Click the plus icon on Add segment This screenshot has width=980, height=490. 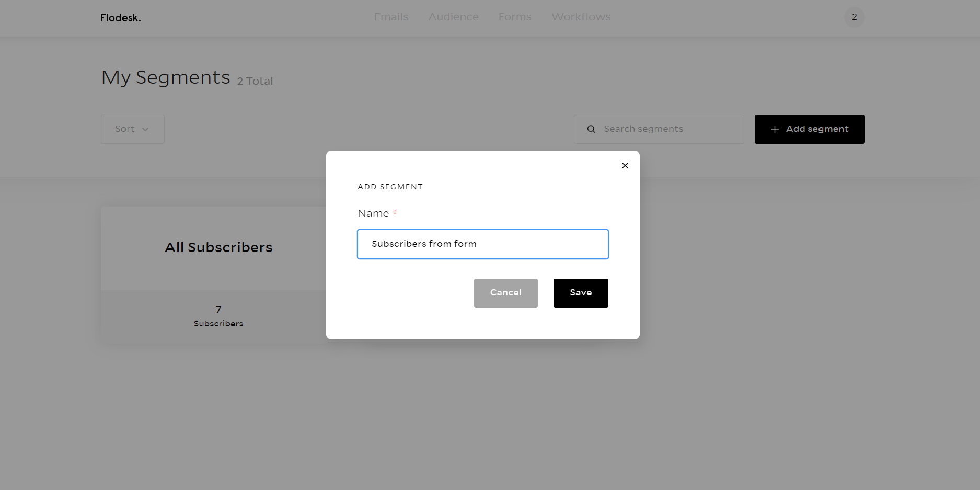(x=775, y=129)
